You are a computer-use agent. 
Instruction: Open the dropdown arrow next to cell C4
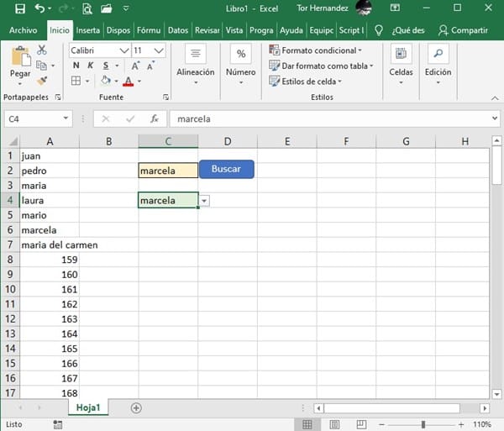(205, 201)
